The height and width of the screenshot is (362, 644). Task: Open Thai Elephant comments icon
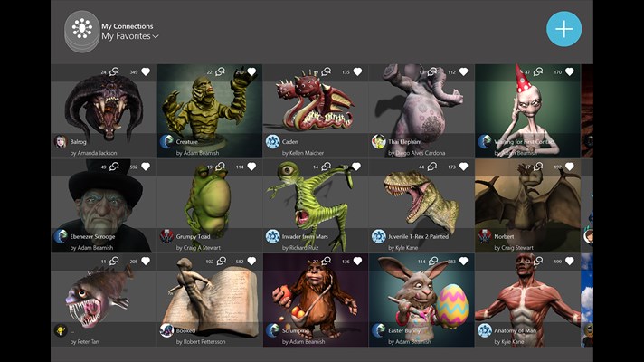pos(432,71)
